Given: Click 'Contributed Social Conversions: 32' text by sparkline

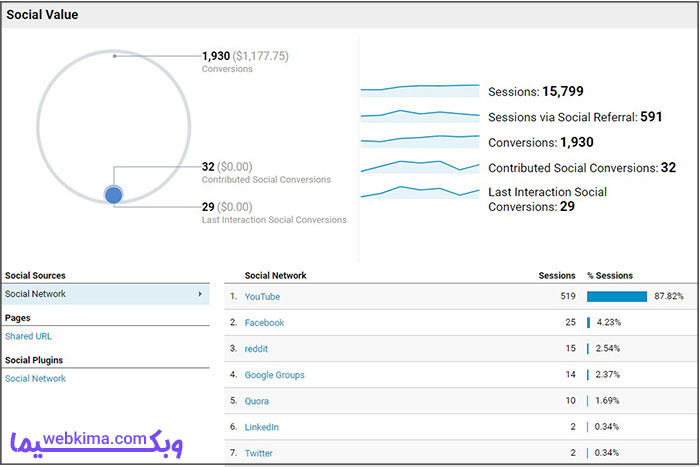Looking at the screenshot, I should pos(582,168).
